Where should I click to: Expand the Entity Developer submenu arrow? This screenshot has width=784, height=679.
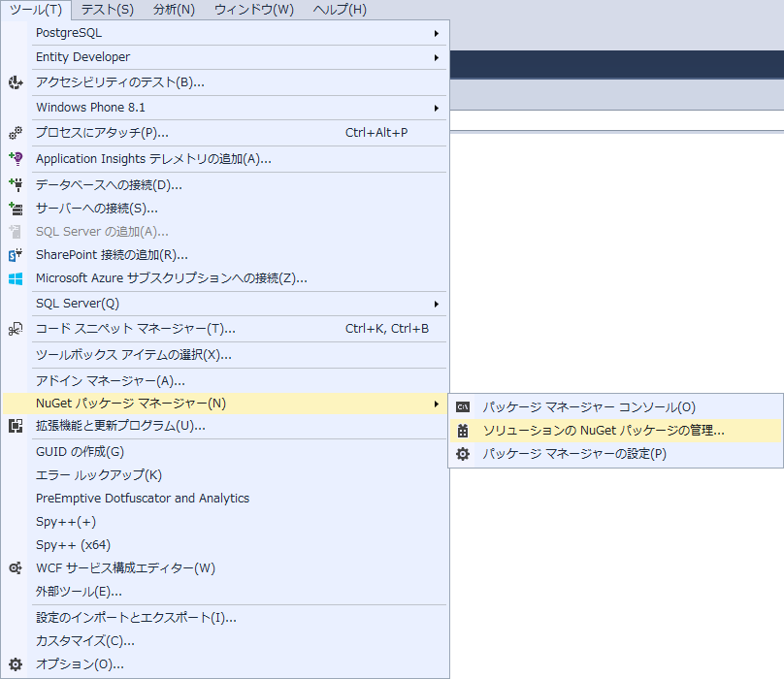pyautogui.click(x=436, y=57)
